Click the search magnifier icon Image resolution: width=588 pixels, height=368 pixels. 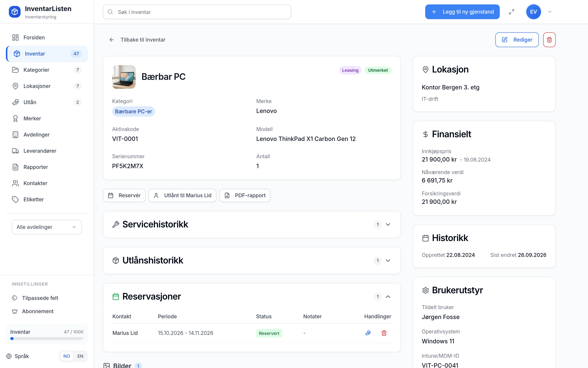click(110, 12)
